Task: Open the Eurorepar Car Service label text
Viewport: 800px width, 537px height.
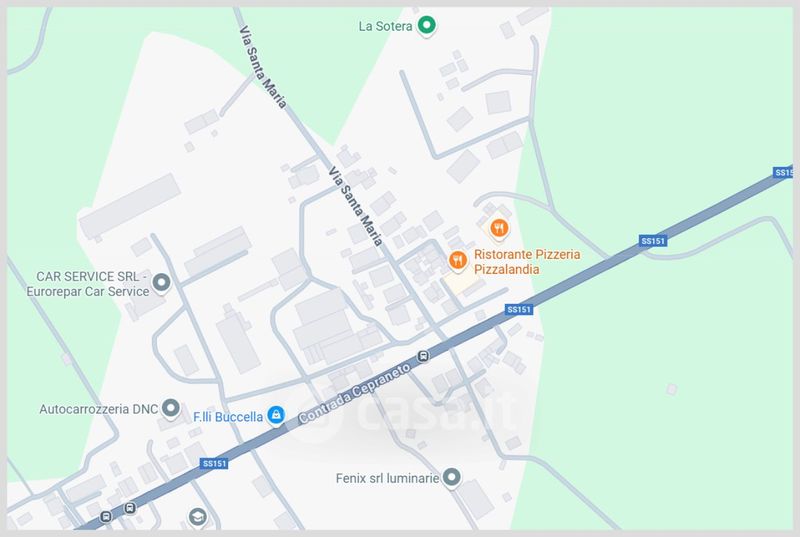Action: 88,292
